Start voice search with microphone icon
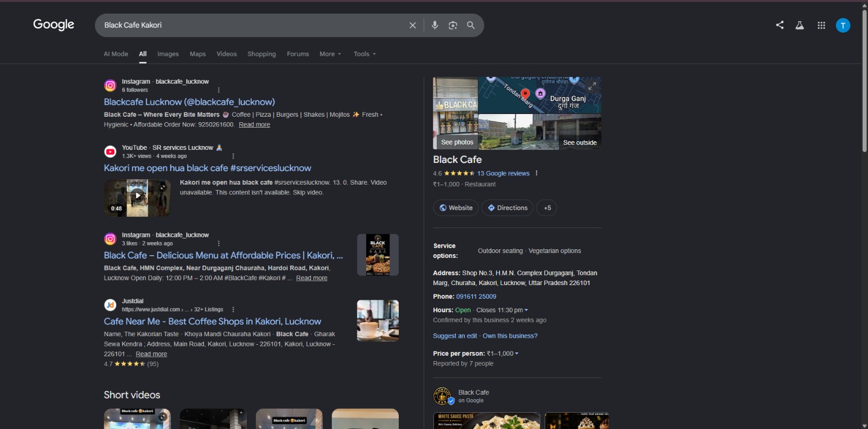The height and width of the screenshot is (429, 868). [x=435, y=26]
